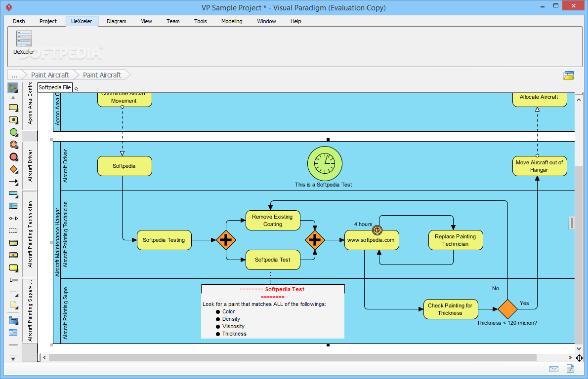The height and width of the screenshot is (379, 588).
Task: Select the Pool tool in palette
Action: click(x=13, y=194)
